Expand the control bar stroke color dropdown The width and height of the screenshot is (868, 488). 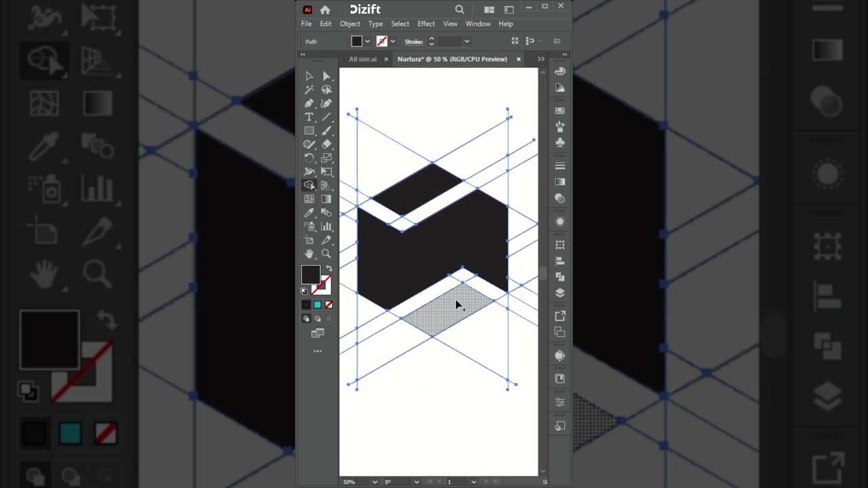(393, 41)
